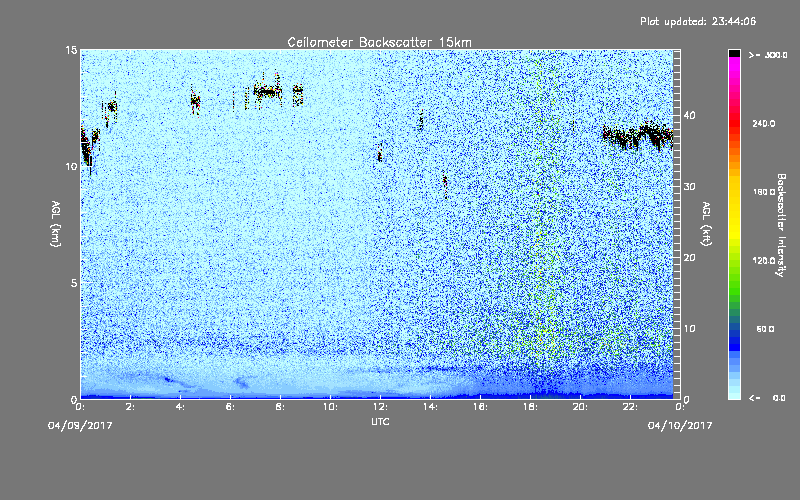Click the 180.0 colorbar value label
Image resolution: width=800 pixels, height=500 pixels.
pyautogui.click(x=764, y=192)
